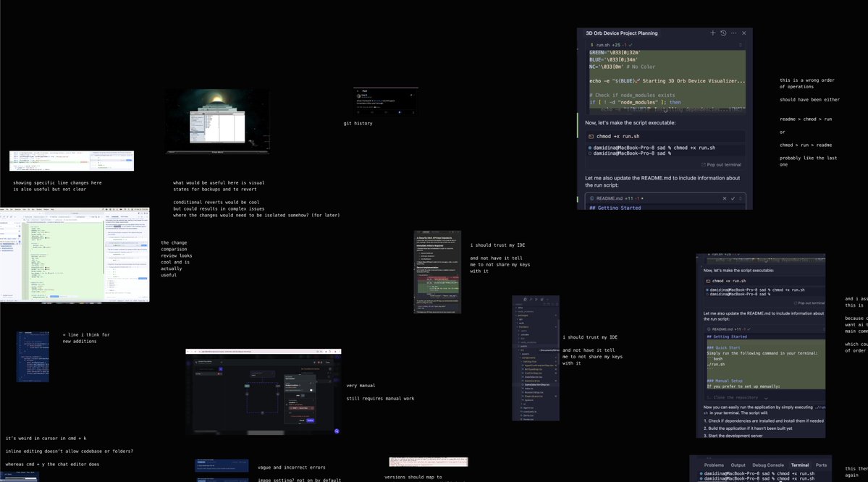Click 'chmod +x run.sh' command block in top panel

(666, 136)
